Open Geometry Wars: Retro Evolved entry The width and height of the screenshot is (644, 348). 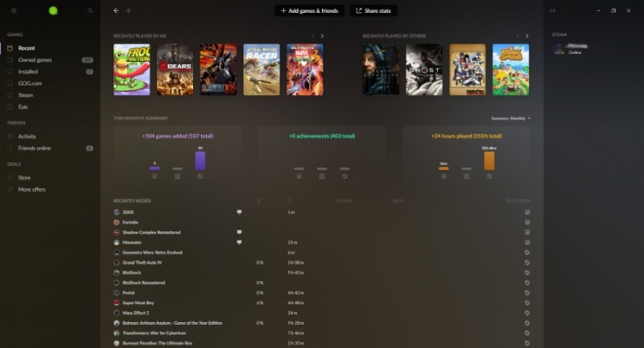click(152, 253)
